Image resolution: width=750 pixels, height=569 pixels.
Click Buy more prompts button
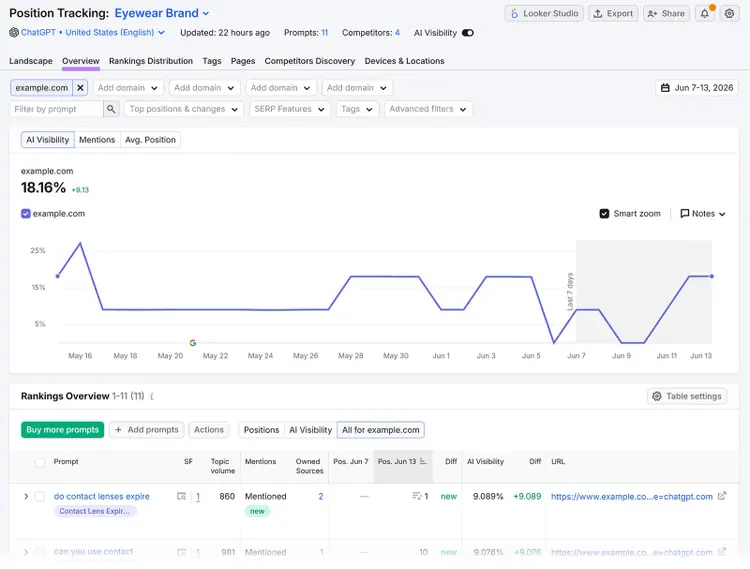[63, 430]
